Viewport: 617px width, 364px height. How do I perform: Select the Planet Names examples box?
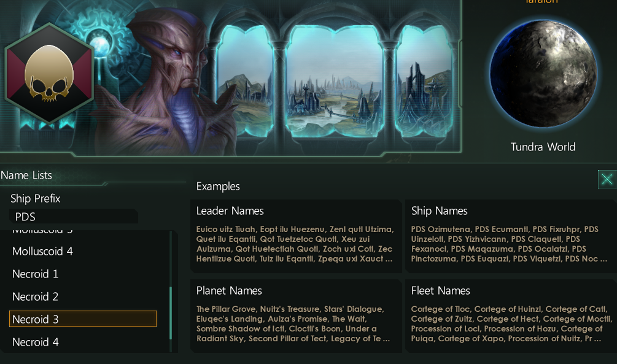(296, 316)
